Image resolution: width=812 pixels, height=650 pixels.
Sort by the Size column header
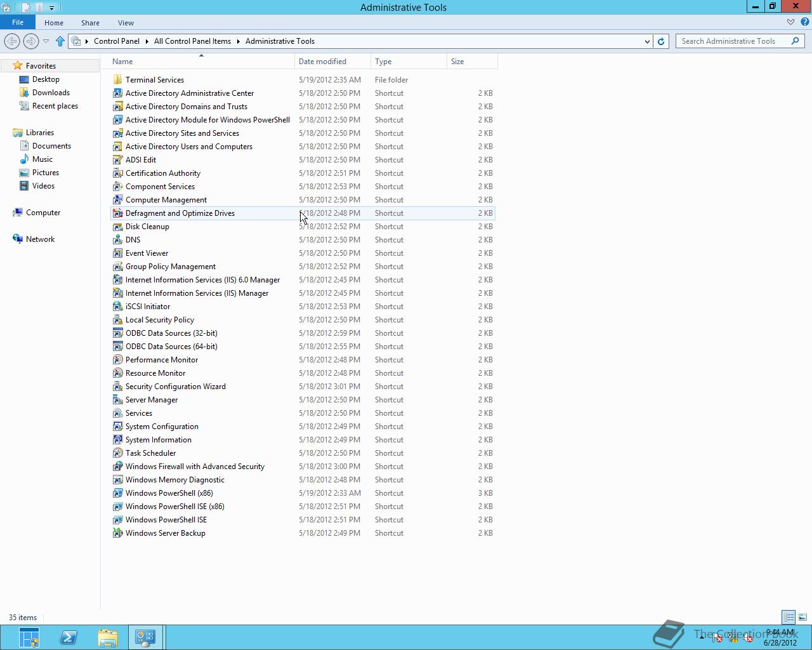473,62
